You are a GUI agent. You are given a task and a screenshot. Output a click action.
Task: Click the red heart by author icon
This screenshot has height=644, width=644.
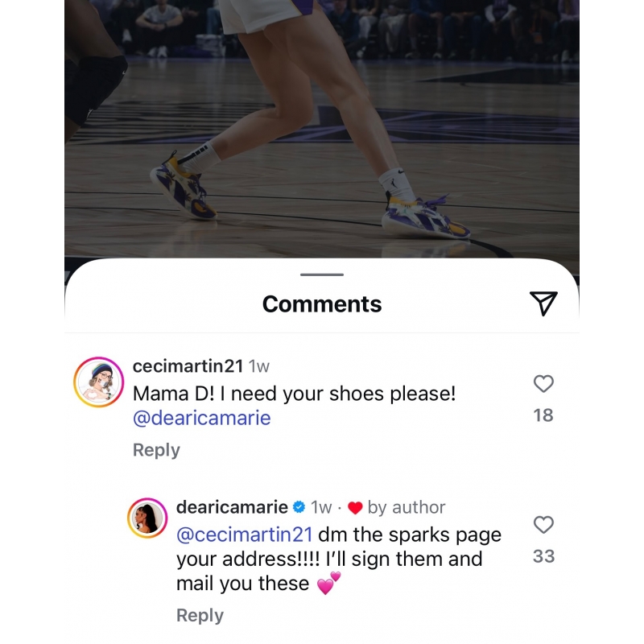pyautogui.click(x=355, y=508)
